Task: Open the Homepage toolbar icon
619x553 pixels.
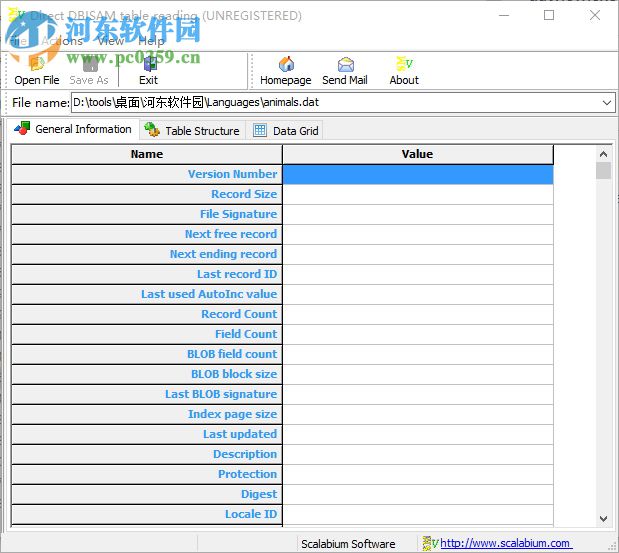Action: click(x=286, y=64)
